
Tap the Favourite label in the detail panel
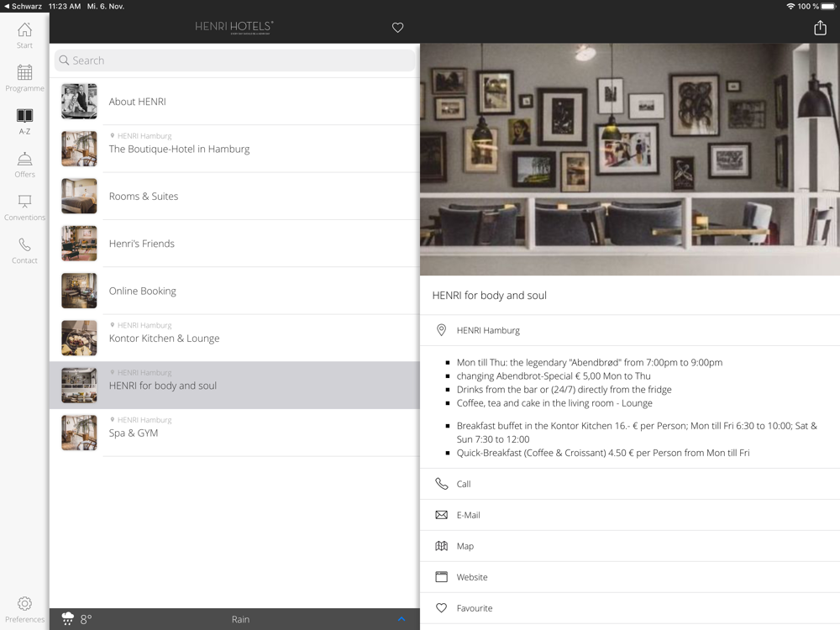point(474,608)
